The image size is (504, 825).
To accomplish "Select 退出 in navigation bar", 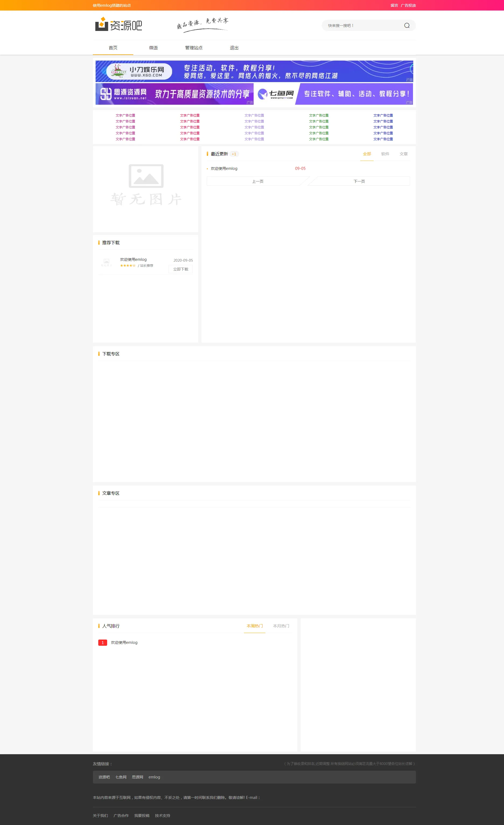I will pos(234,48).
